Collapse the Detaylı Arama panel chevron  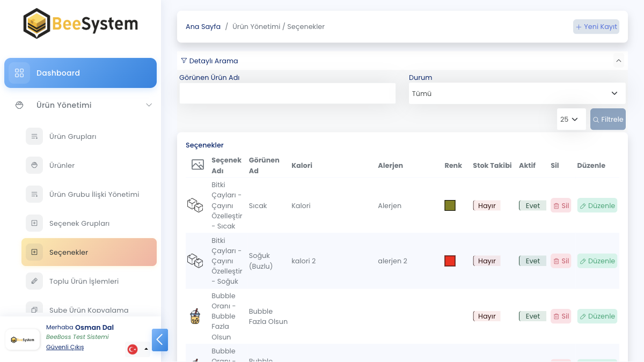click(x=619, y=61)
